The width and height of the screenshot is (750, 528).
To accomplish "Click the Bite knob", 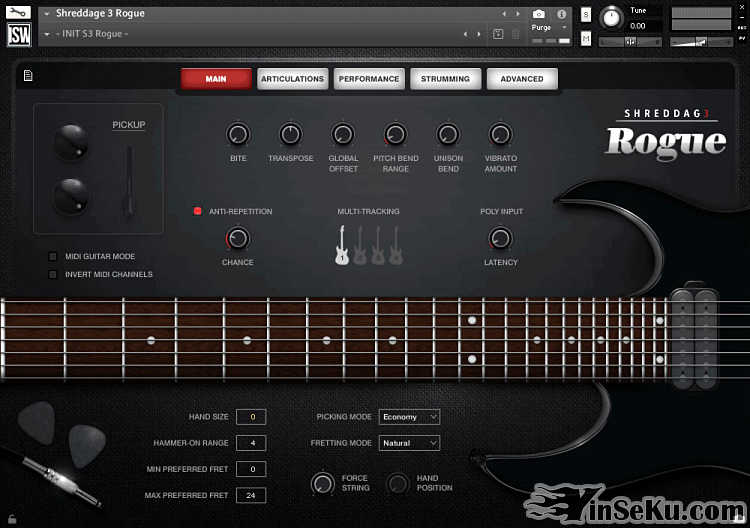I will (238, 134).
